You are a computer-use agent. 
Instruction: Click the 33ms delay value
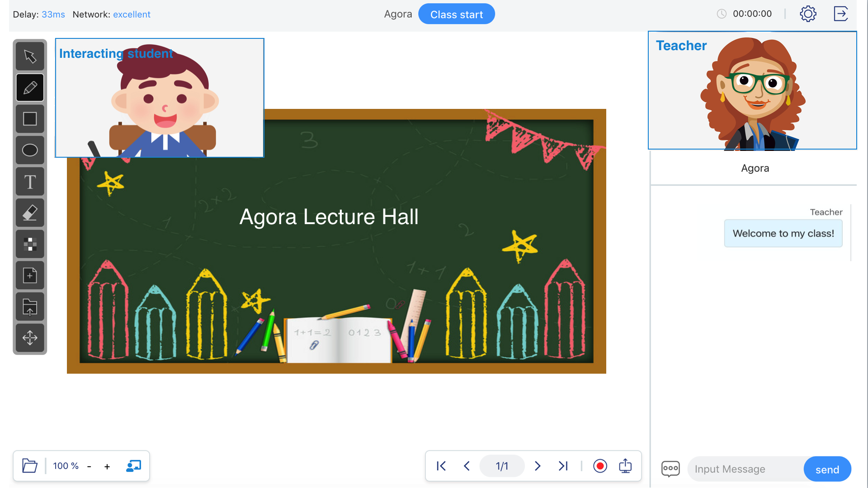53,14
